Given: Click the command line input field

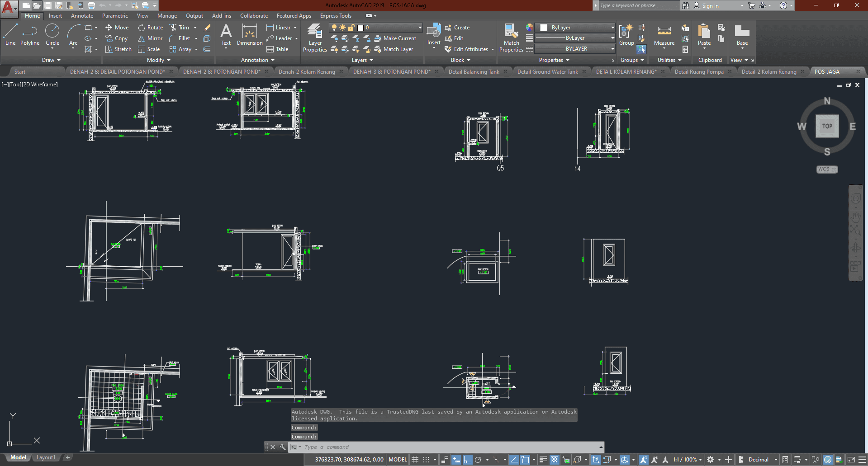Looking at the screenshot, I should tap(448, 447).
